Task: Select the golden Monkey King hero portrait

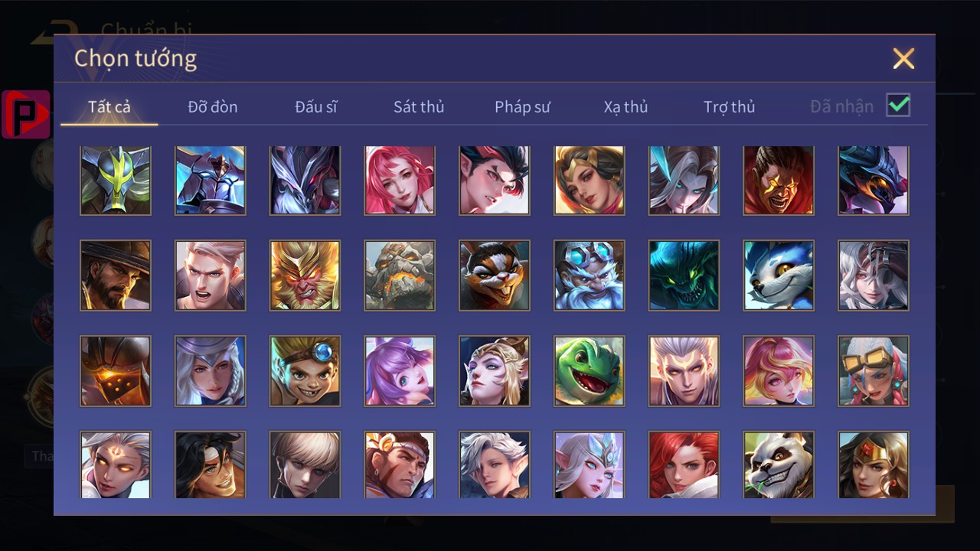Action: 305,275
